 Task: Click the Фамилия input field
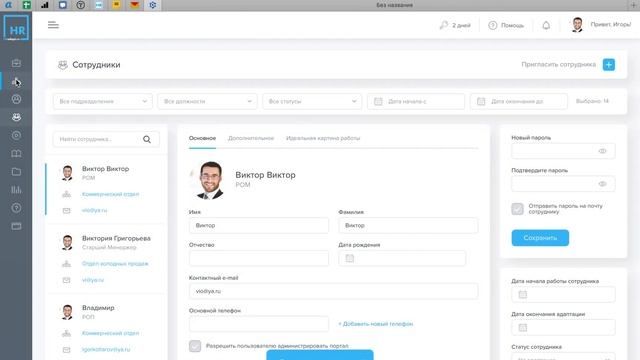[408, 225]
